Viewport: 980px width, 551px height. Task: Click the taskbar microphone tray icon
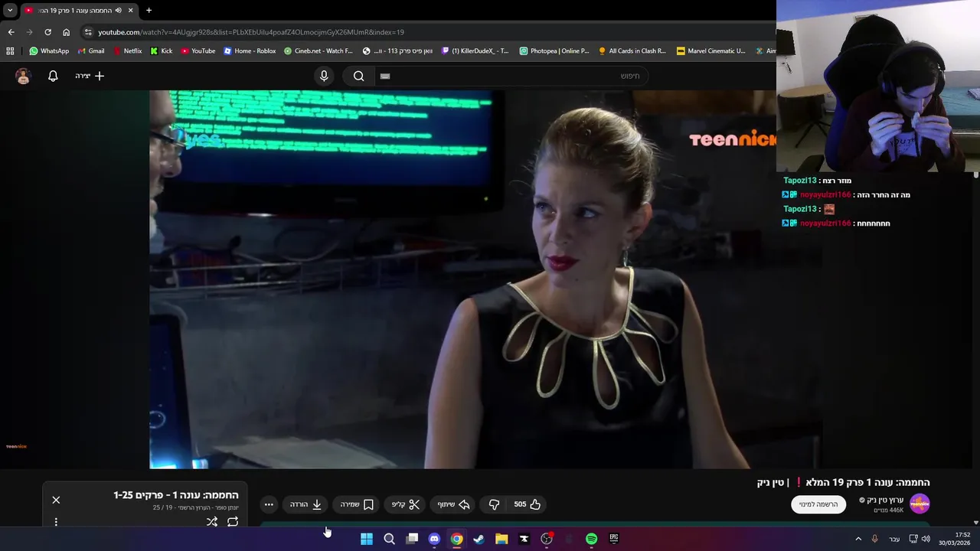875,539
